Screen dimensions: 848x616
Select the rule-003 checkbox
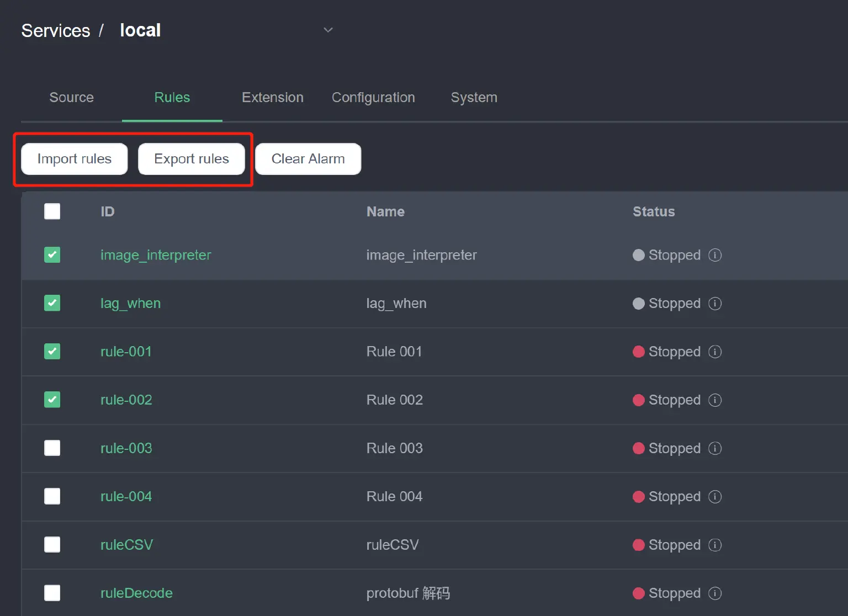[x=52, y=448]
